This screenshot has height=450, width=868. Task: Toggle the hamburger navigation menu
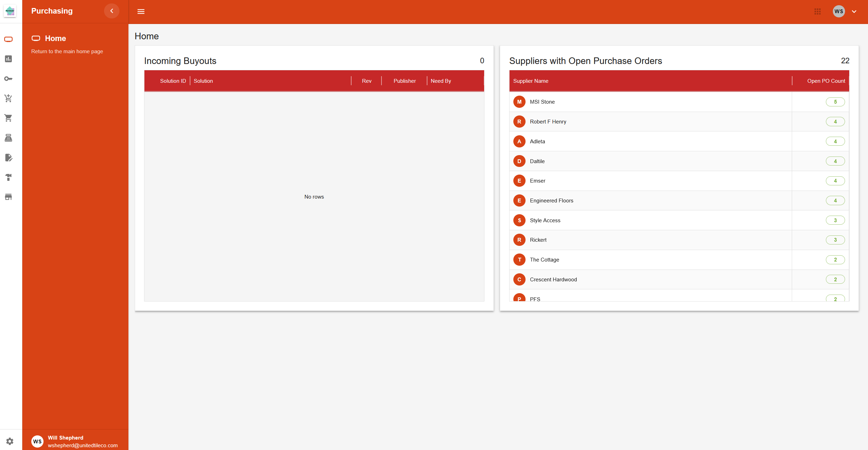click(141, 11)
